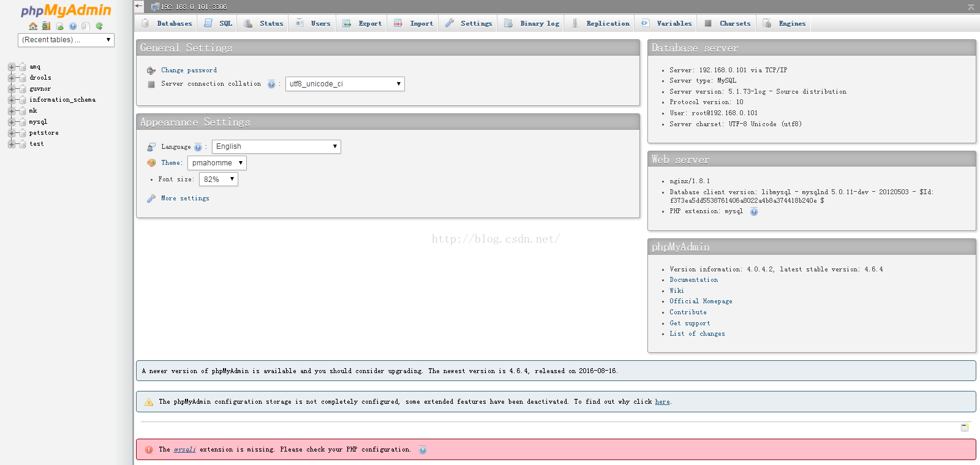The image size is (980, 465).
Task: Open help icon in the mysqli error
Action: 423,450
